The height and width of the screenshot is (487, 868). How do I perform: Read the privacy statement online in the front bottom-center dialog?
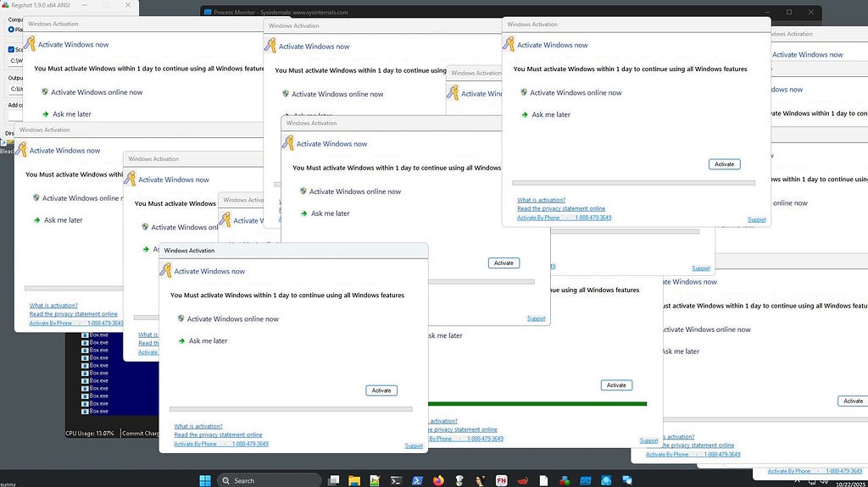pyautogui.click(x=218, y=435)
